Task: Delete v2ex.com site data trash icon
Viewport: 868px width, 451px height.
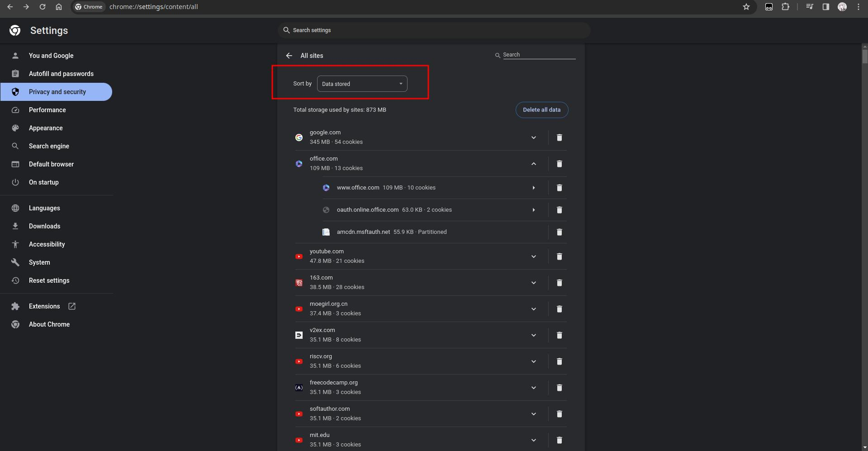Action: coord(560,335)
